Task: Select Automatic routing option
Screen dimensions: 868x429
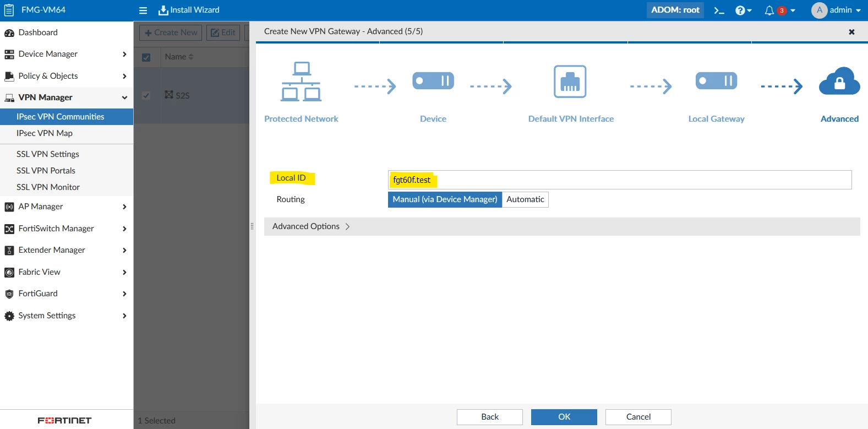Action: [525, 199]
